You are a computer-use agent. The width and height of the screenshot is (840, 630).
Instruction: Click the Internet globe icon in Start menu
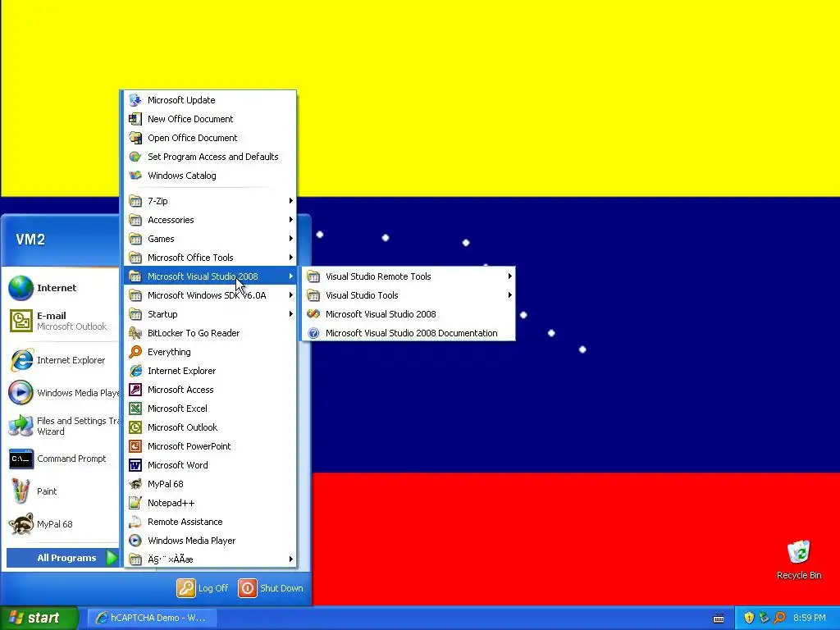(21, 288)
